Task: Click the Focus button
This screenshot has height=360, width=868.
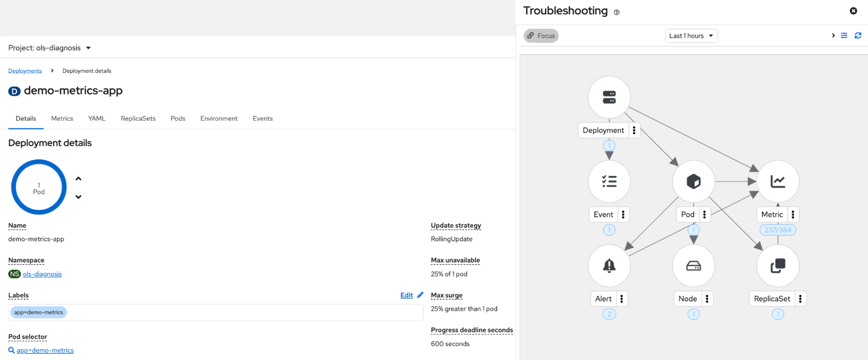Action: [541, 36]
